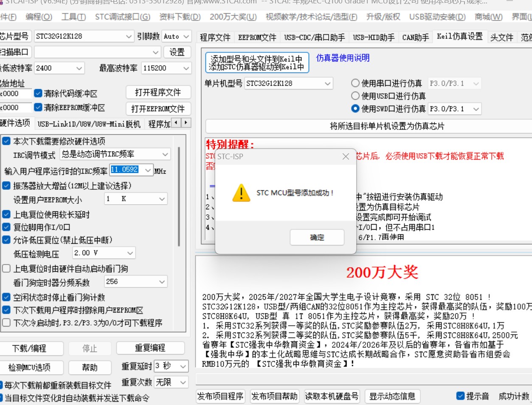532x405 pixels.
Task: Confirm the dialog with 确定 button
Action: pyautogui.click(x=317, y=237)
